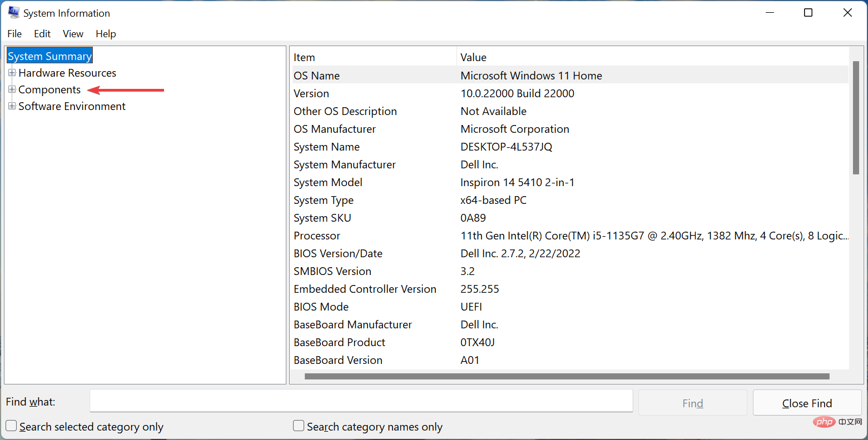Click inside the Find what input field
Image resolution: width=868 pixels, height=440 pixels.
point(361,401)
